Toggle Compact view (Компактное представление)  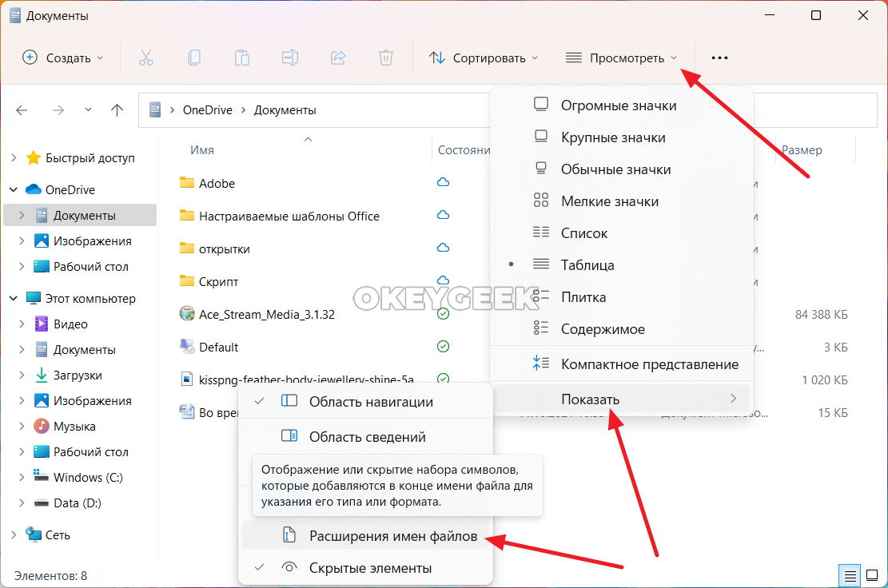tap(621, 364)
